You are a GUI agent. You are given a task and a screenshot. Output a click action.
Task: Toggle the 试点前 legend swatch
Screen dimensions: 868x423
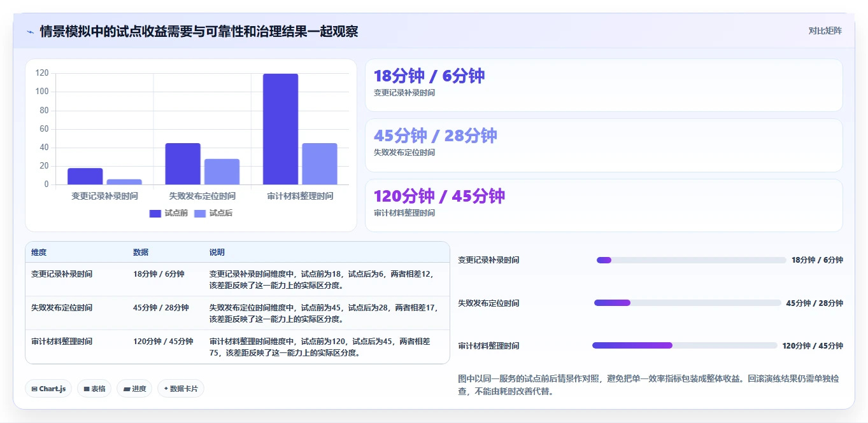coord(155,213)
